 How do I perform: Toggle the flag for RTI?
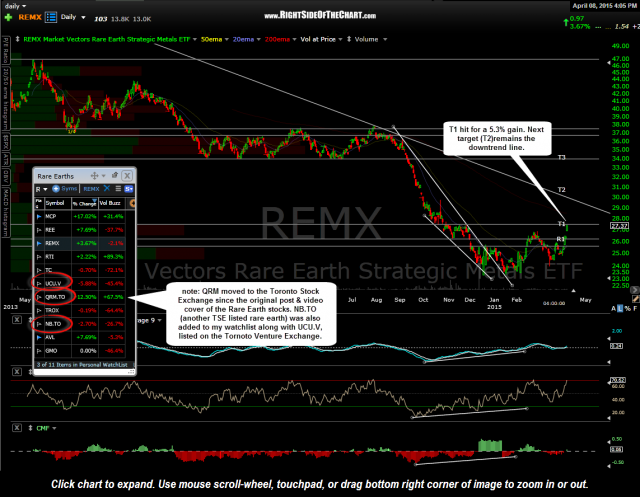pos(39,257)
